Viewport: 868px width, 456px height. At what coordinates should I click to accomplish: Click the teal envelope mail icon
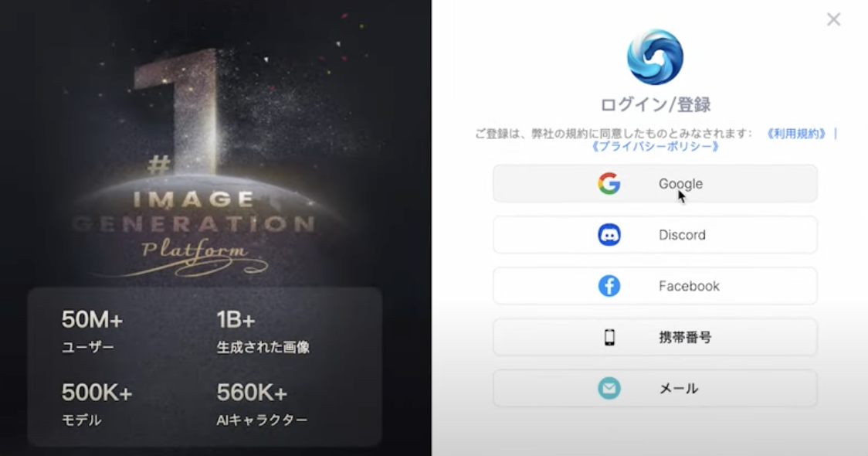609,389
